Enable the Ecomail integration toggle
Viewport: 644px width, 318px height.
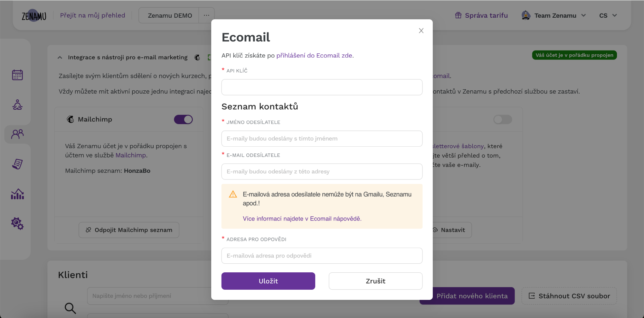click(x=503, y=120)
